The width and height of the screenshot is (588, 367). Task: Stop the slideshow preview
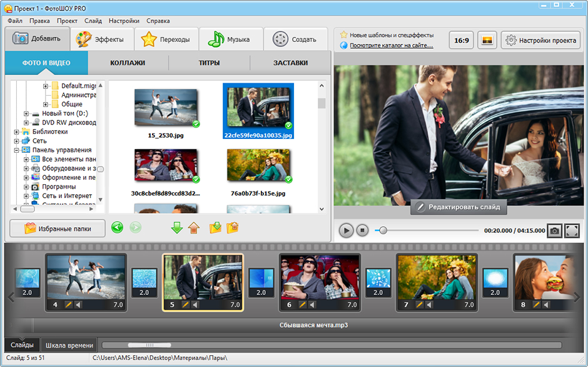coord(362,230)
